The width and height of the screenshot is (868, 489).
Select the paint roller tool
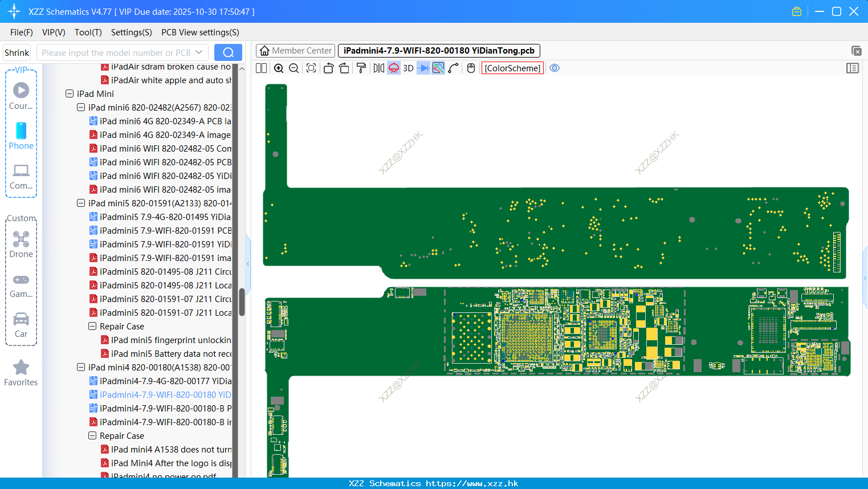[361, 68]
